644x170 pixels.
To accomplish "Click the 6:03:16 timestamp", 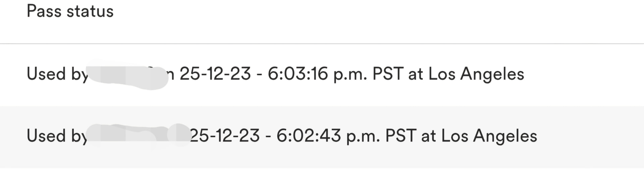I will (x=298, y=74).
